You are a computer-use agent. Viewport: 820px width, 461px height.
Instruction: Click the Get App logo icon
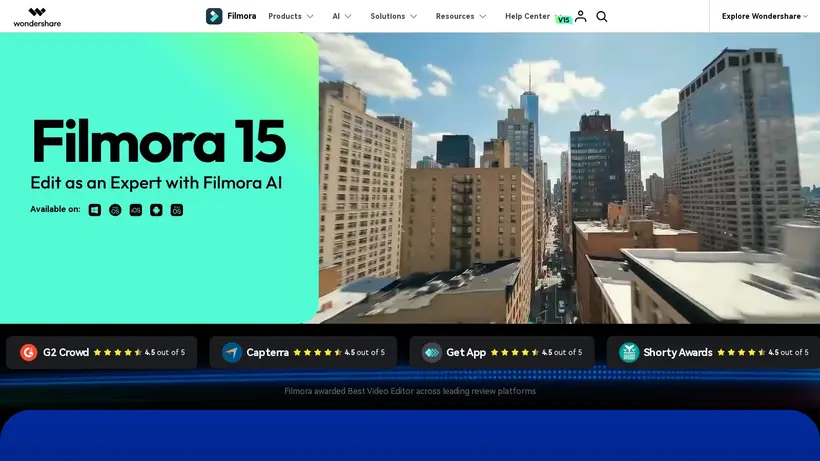[x=432, y=352]
